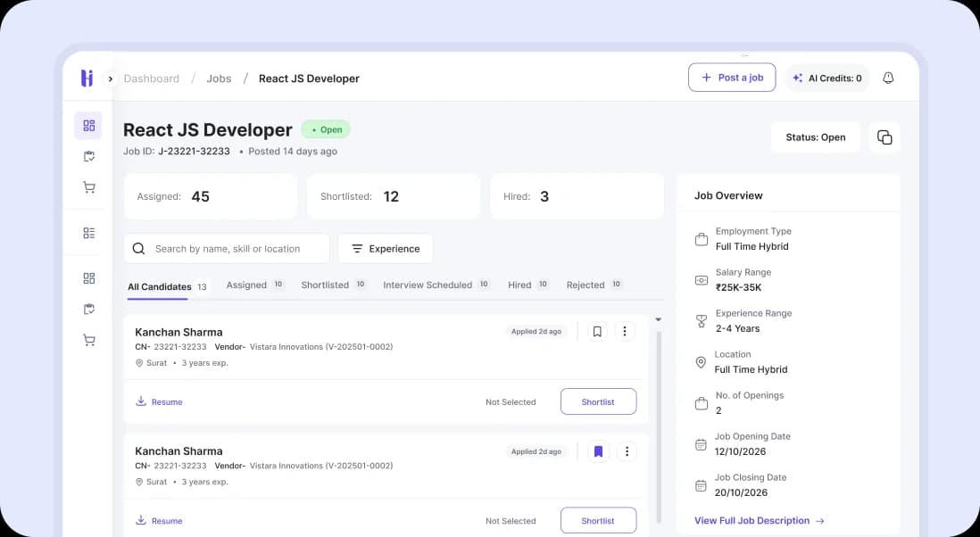The image size is (980, 537).
Task: Switch to the Shortlisted tab
Action: [326, 285]
